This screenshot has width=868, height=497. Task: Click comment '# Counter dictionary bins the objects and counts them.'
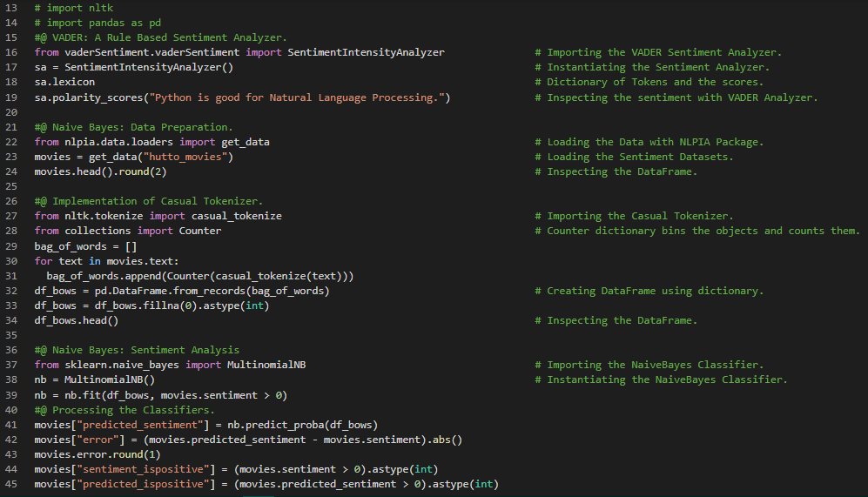(697, 231)
